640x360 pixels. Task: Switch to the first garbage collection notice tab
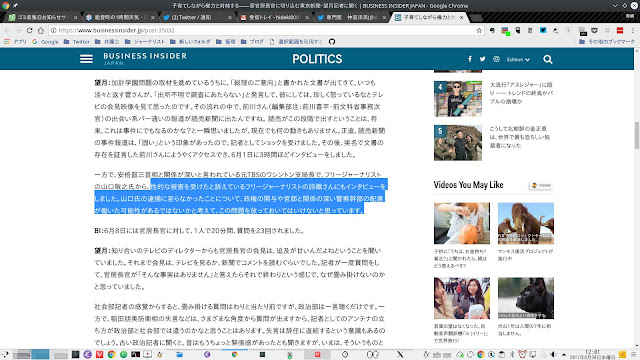[x=43, y=18]
